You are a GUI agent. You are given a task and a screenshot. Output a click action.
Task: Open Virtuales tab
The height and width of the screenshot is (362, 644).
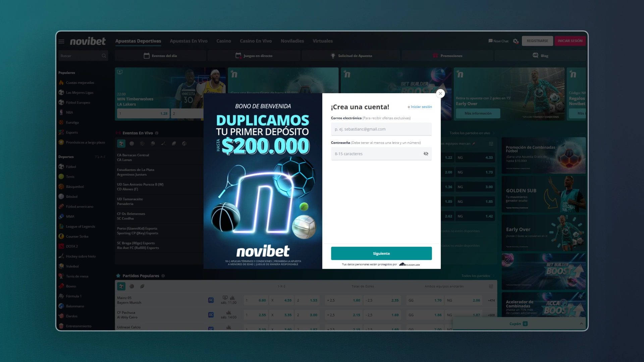(323, 41)
